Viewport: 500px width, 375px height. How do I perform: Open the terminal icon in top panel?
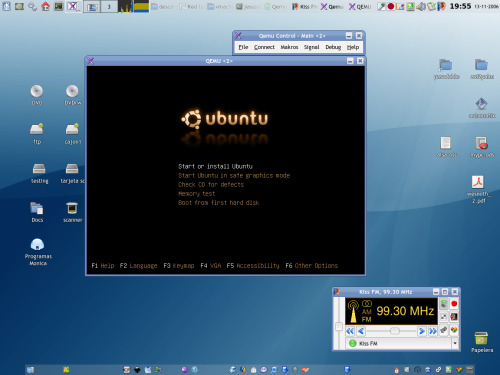point(59,6)
